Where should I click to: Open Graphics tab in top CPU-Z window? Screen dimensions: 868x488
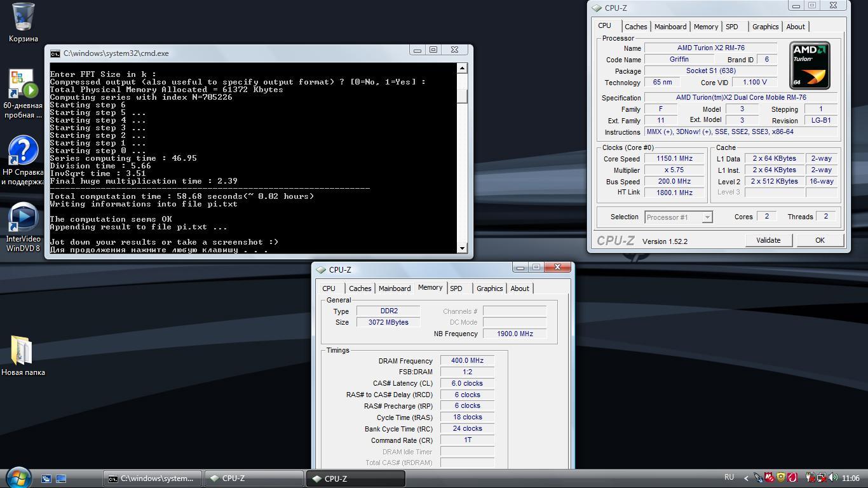[765, 27]
